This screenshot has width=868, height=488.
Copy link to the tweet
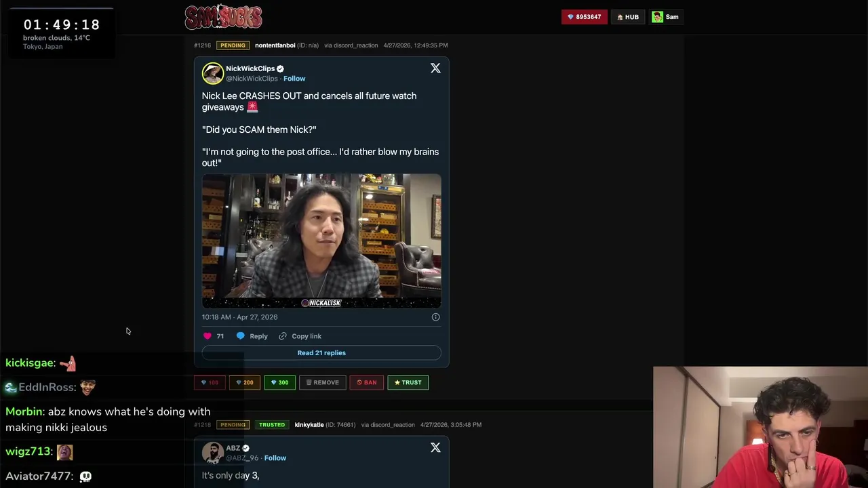[x=307, y=336]
